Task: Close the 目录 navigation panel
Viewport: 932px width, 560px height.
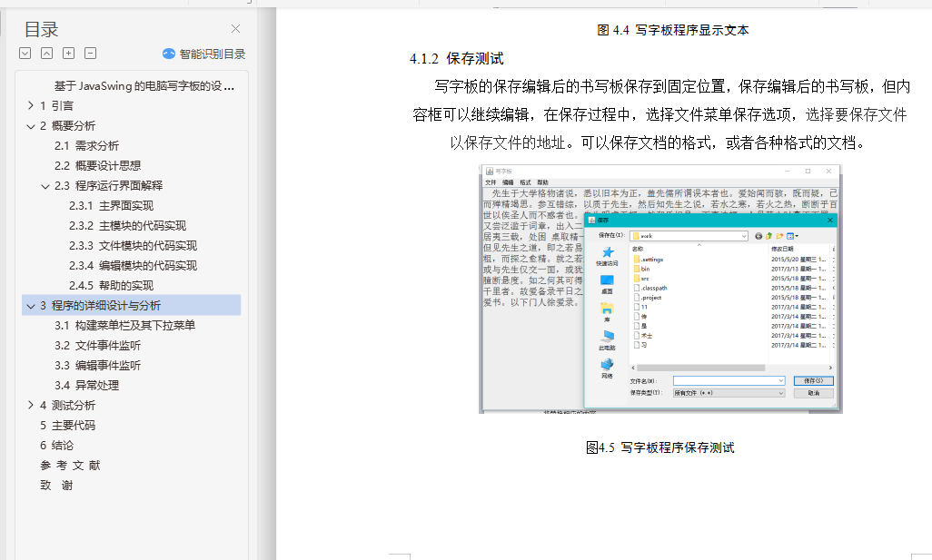Action: pos(235,28)
